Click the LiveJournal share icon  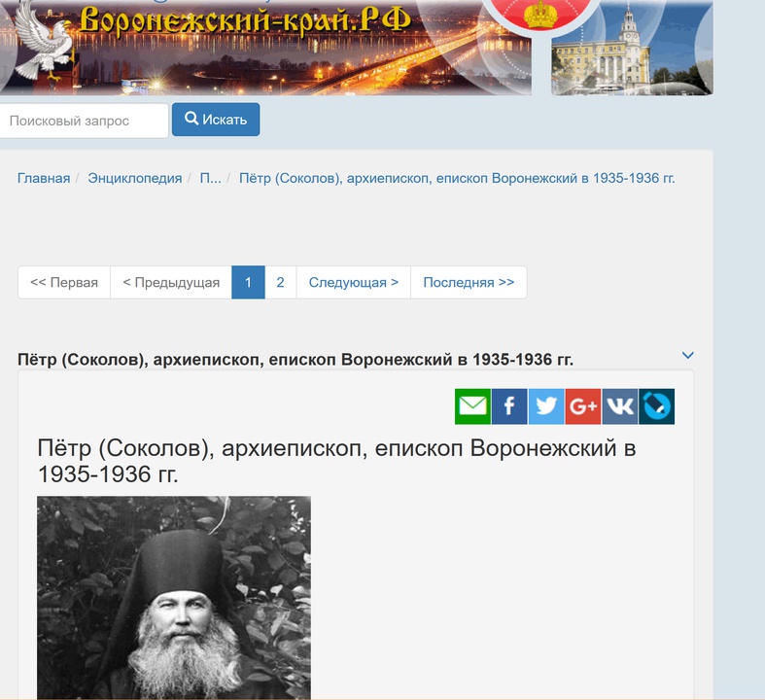(657, 406)
